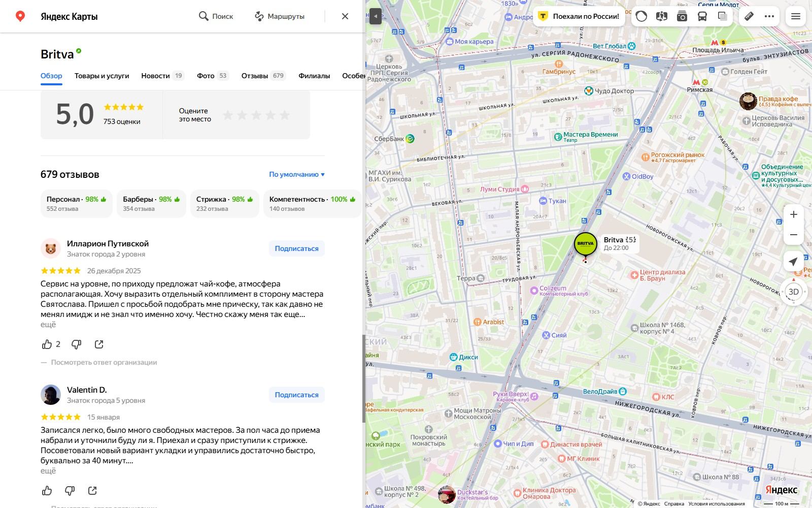The height and width of the screenshot is (508, 812).
Task: Expand Илларион's review with ещё
Action: pos(48,325)
